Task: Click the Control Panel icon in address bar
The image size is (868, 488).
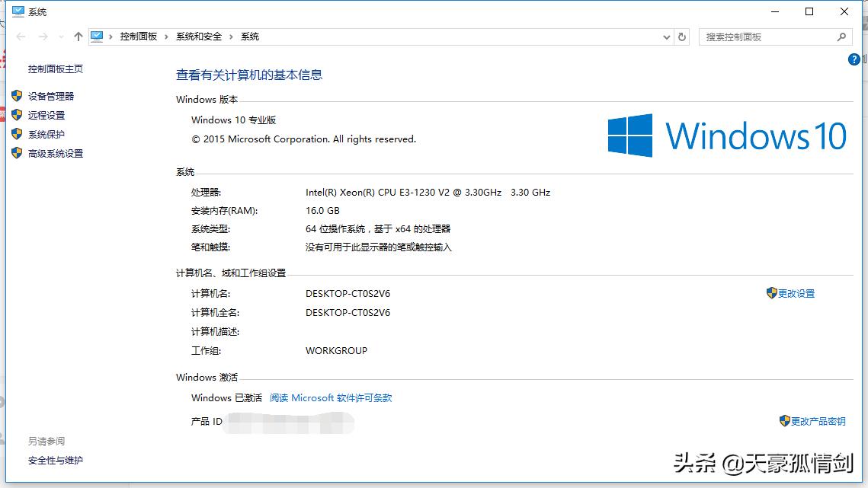Action: click(97, 35)
